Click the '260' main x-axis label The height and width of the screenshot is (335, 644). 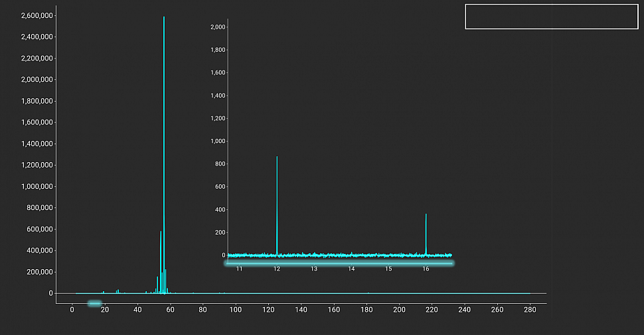pos(497,310)
